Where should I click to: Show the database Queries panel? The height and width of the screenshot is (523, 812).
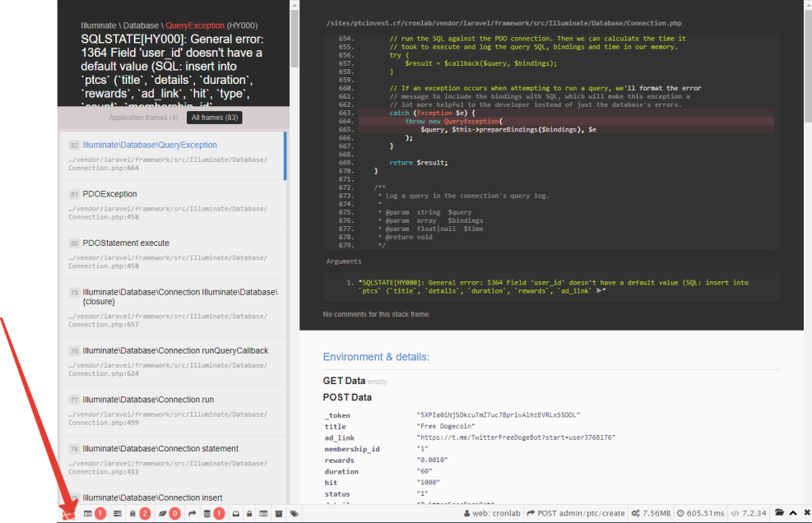point(213,513)
